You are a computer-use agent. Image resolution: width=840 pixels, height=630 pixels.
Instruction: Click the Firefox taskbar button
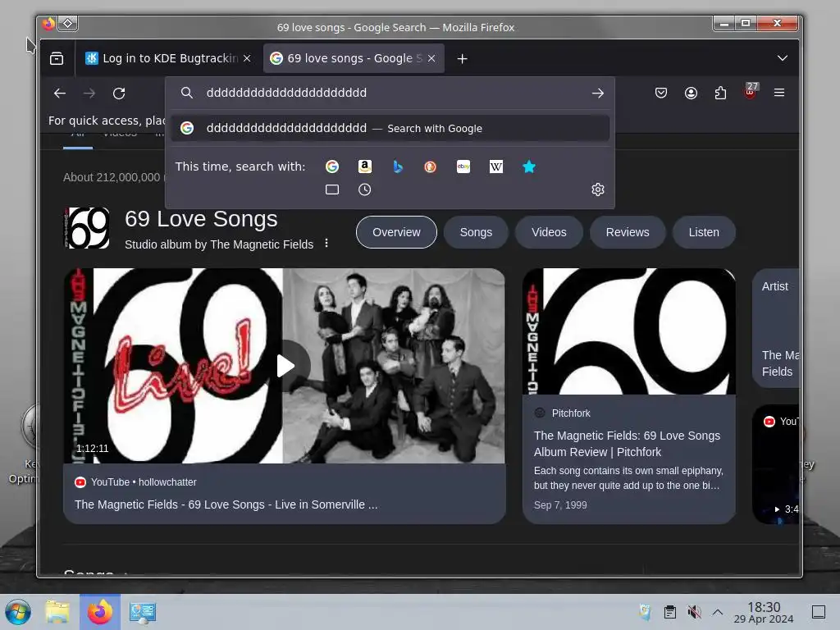coord(100,612)
